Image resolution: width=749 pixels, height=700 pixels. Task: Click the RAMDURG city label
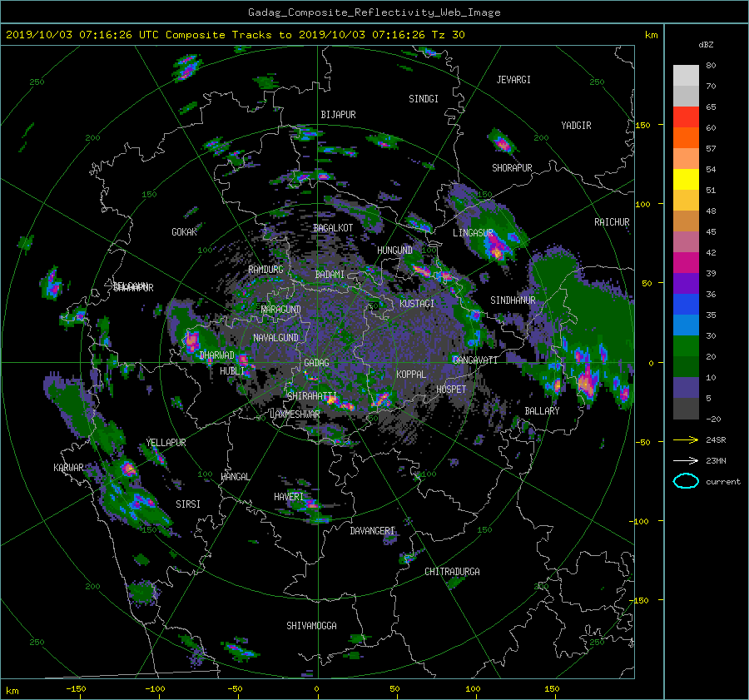[x=265, y=270]
